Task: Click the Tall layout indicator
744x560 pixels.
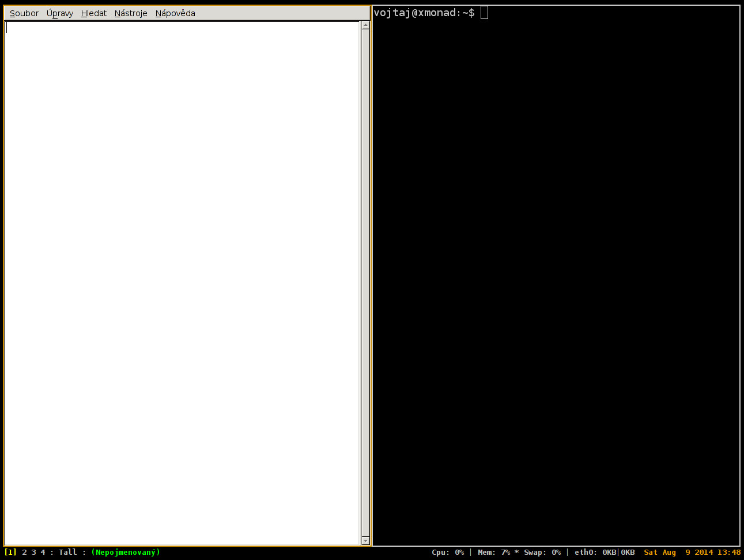Action: [67, 553]
